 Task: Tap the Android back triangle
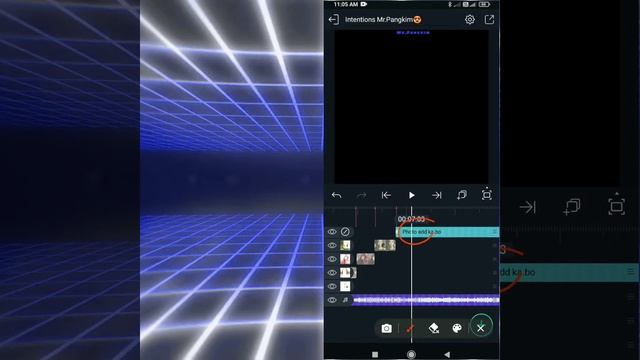pyautogui.click(x=447, y=354)
